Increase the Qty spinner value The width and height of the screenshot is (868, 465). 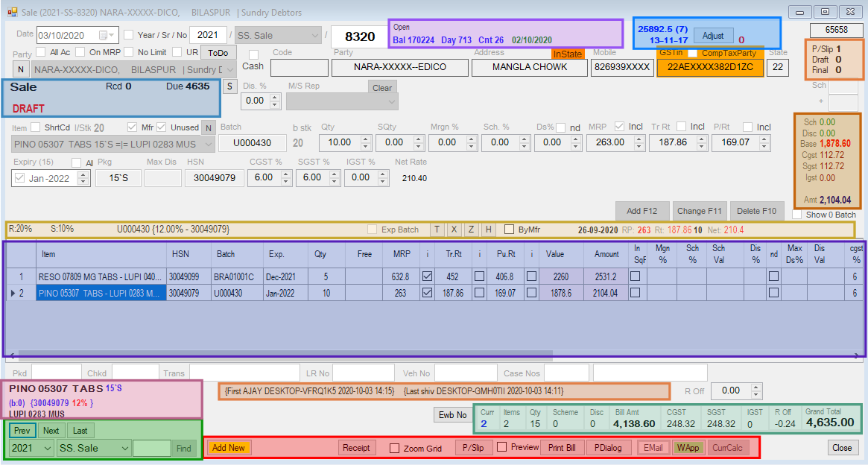[x=366, y=139]
